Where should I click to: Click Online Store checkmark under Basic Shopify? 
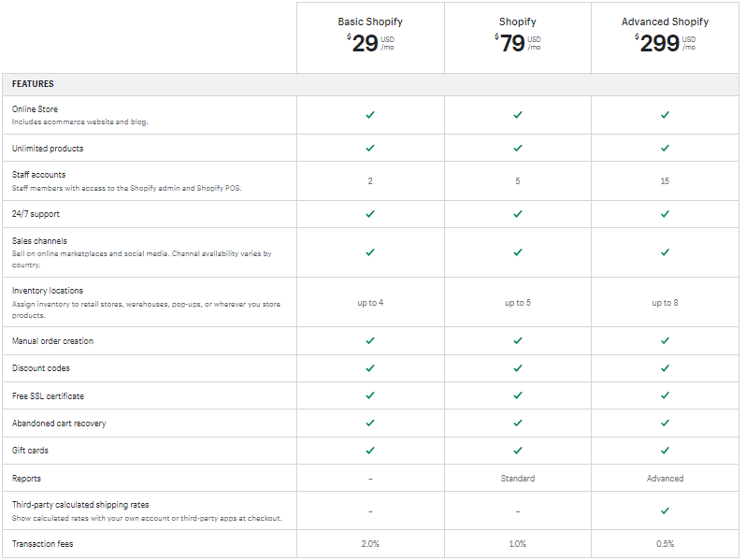370,115
